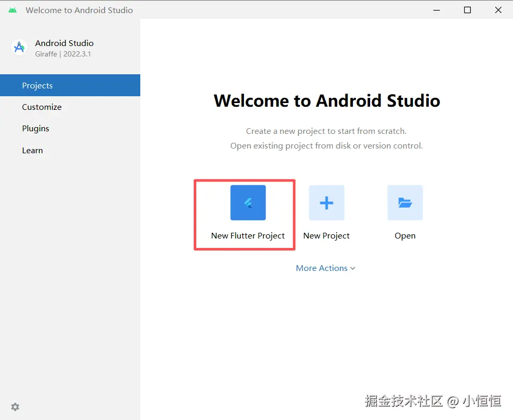This screenshot has width=513, height=420.
Task: Open the Plugins tab
Action: pyautogui.click(x=70, y=129)
